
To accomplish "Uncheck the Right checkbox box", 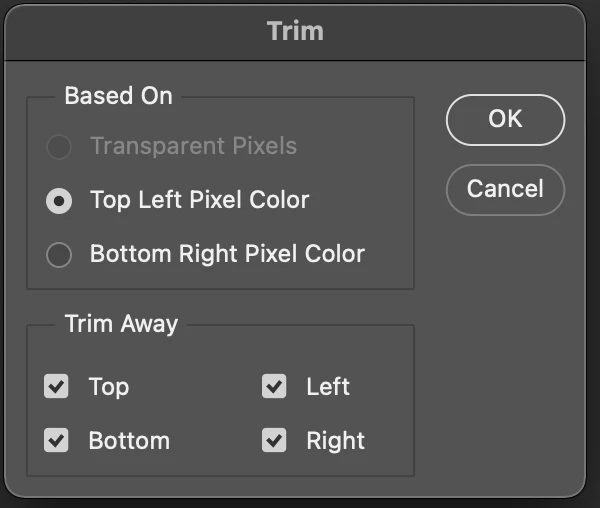I will coord(274,440).
